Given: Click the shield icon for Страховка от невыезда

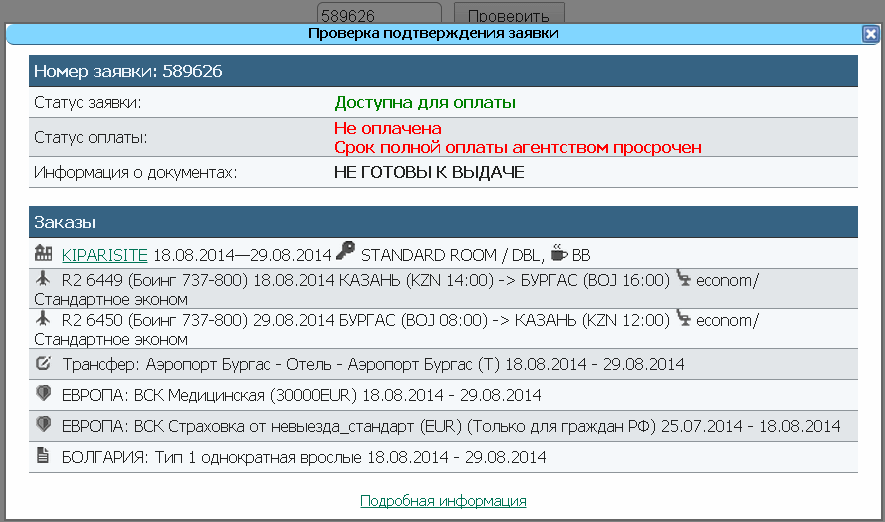Looking at the screenshot, I should tap(43, 425).
